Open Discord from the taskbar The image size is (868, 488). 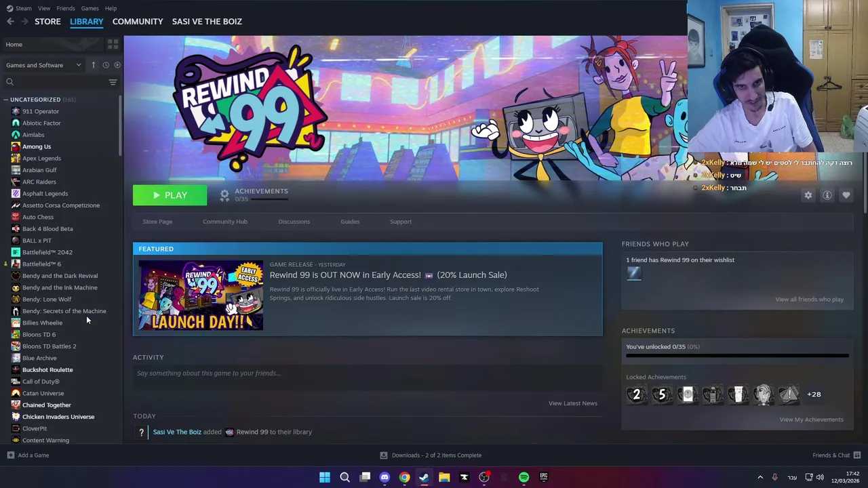[384, 477]
